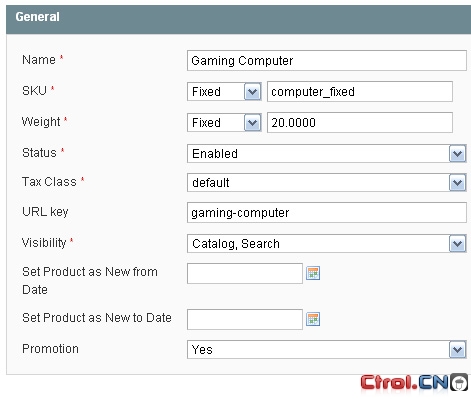Expand the Weight Fixed dropdown
Screen dimensions: 471x399
click(x=224, y=123)
